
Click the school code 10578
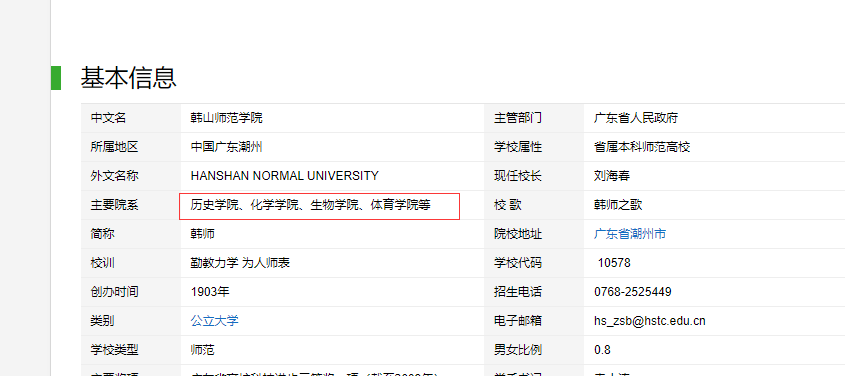(x=614, y=263)
